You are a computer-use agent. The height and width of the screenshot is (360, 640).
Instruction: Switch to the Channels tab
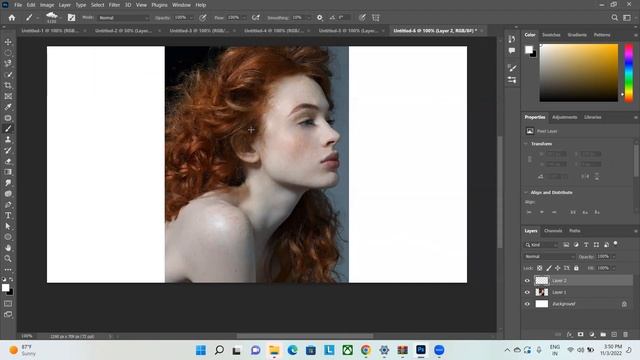553,231
